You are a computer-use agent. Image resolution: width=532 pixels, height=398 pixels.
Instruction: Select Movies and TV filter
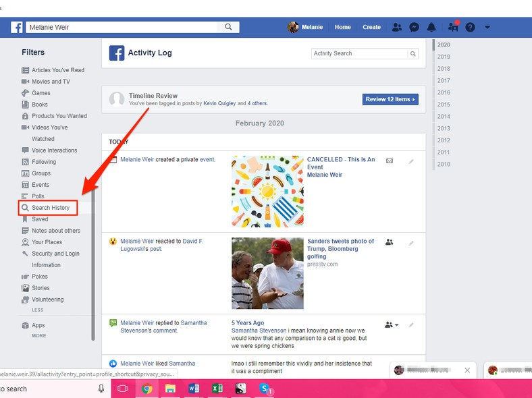point(46,82)
